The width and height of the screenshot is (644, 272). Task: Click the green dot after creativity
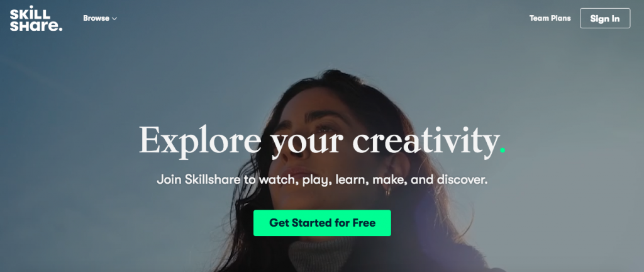point(502,150)
